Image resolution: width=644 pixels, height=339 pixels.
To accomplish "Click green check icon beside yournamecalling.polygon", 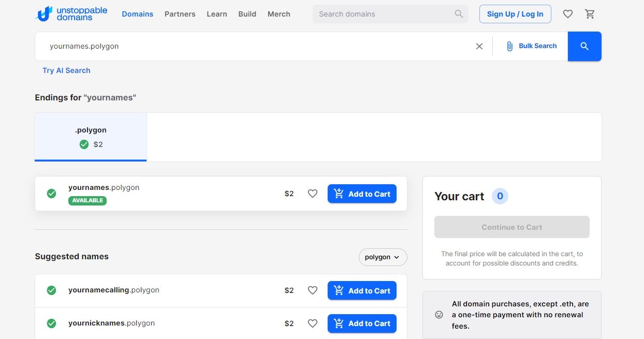I will point(51,290).
